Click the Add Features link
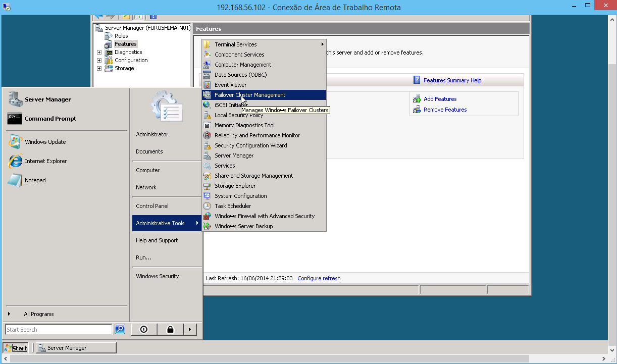This screenshot has height=364, width=617. (440, 99)
